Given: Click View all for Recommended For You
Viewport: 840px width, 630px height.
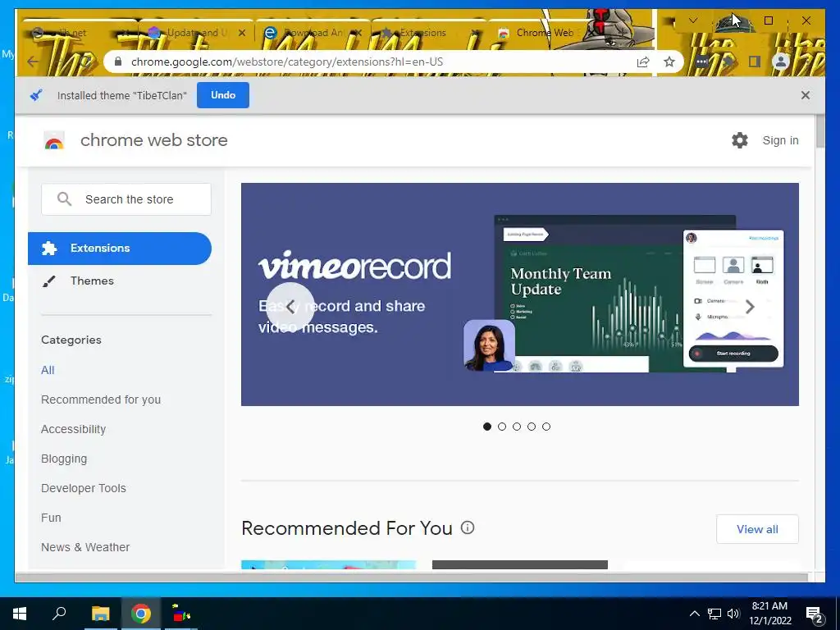Looking at the screenshot, I should click(x=757, y=529).
